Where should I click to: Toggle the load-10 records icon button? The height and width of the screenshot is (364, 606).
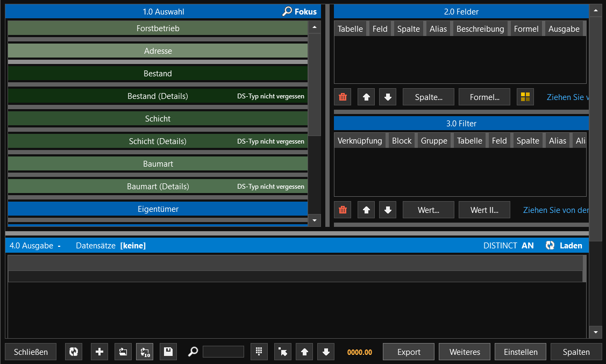pos(145,352)
